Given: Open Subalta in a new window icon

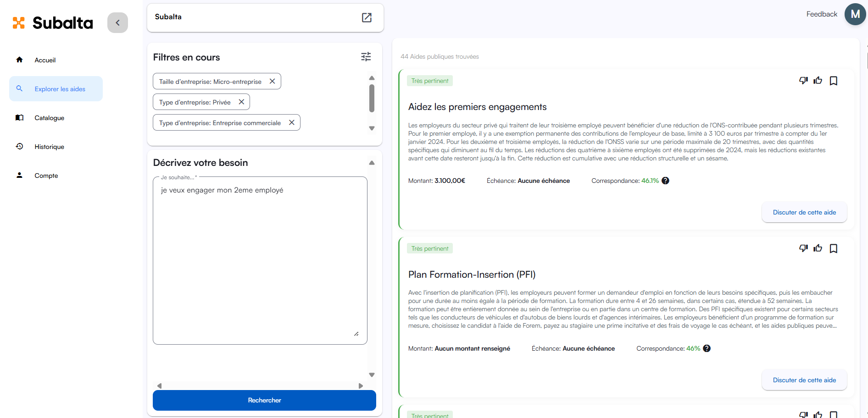Looking at the screenshot, I should 367,17.
